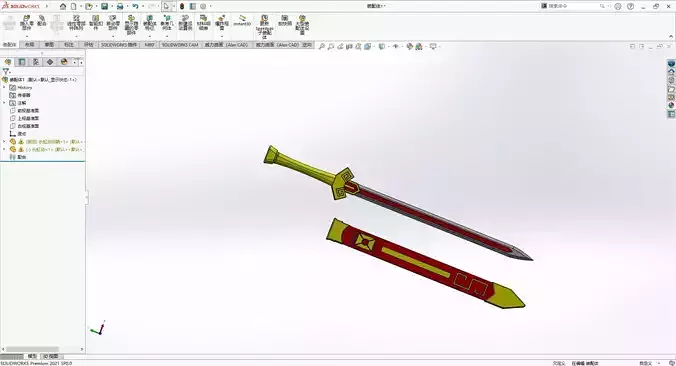Image resolution: width=676 pixels, height=366 pixels.
Task: Open an existing file icon
Action: 89,6
